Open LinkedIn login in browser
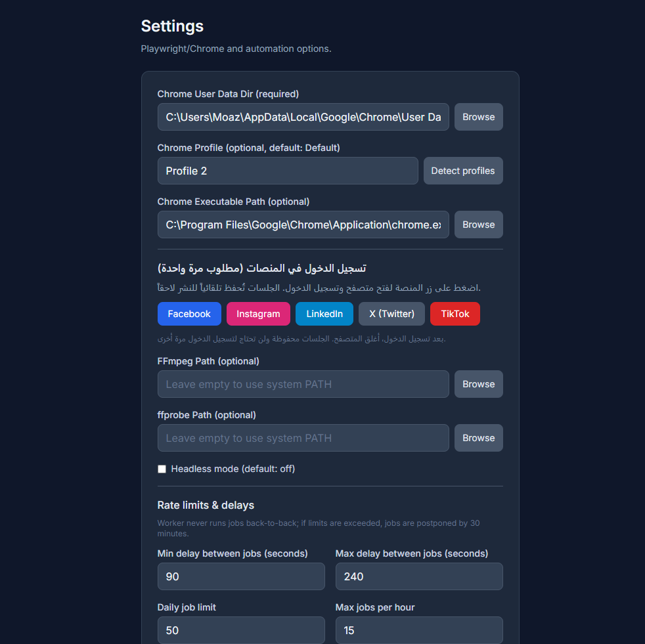 click(x=324, y=314)
